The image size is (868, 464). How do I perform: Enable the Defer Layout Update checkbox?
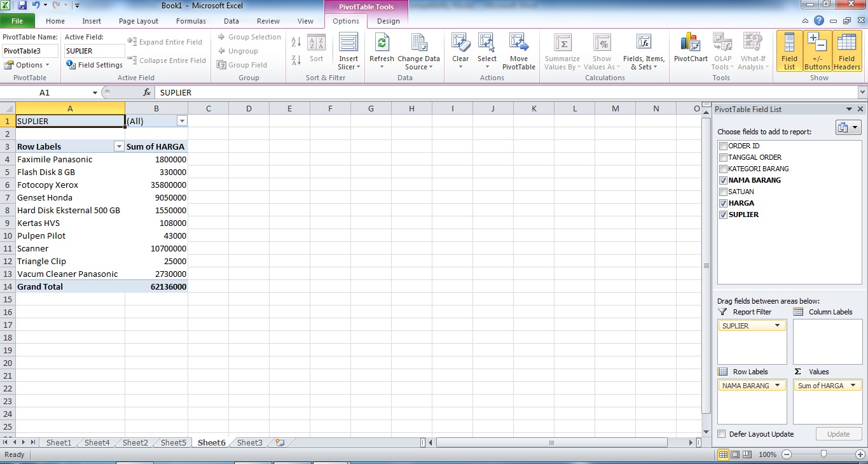pyautogui.click(x=722, y=433)
